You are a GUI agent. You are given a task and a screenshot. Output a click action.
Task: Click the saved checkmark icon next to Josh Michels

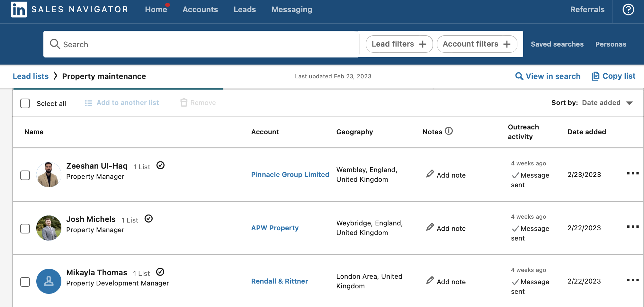pyautogui.click(x=148, y=219)
